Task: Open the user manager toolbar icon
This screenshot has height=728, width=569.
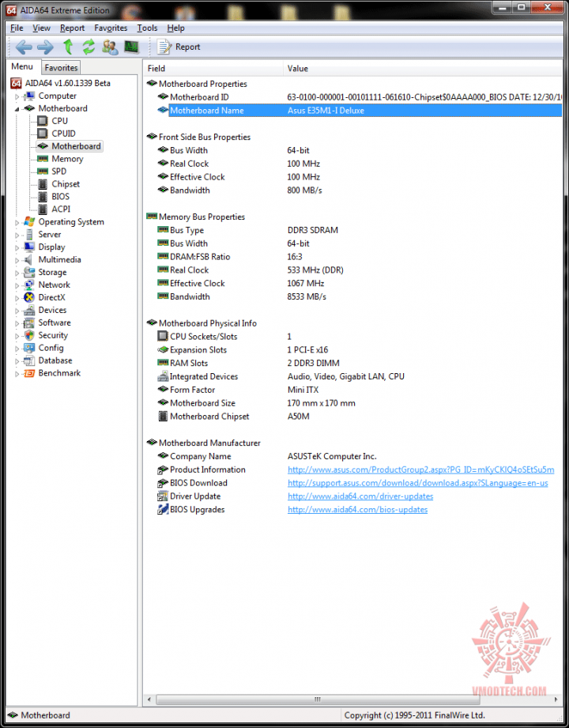Action: coord(110,47)
